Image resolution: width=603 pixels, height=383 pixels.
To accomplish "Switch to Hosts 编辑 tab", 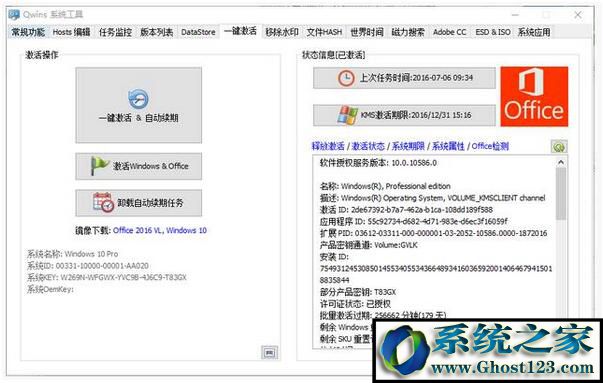I will pos(71,32).
